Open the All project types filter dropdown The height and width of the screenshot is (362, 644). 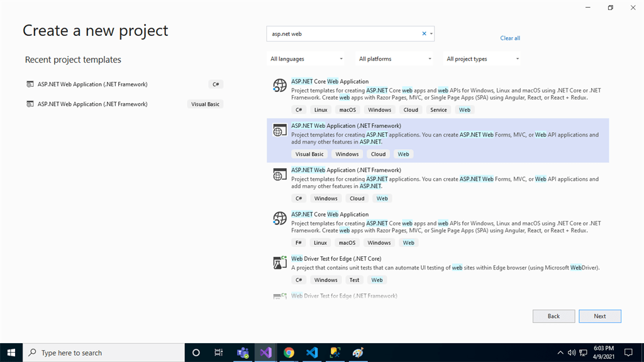click(x=483, y=59)
